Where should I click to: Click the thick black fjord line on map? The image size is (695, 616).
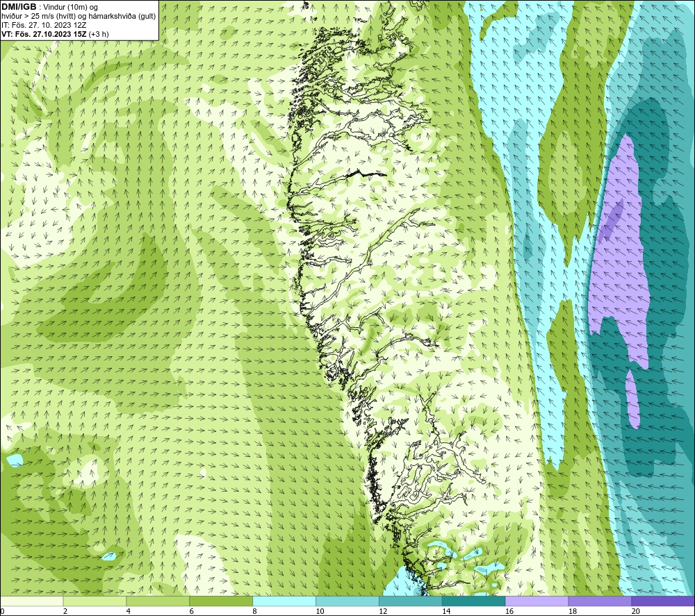pyautogui.click(x=366, y=174)
